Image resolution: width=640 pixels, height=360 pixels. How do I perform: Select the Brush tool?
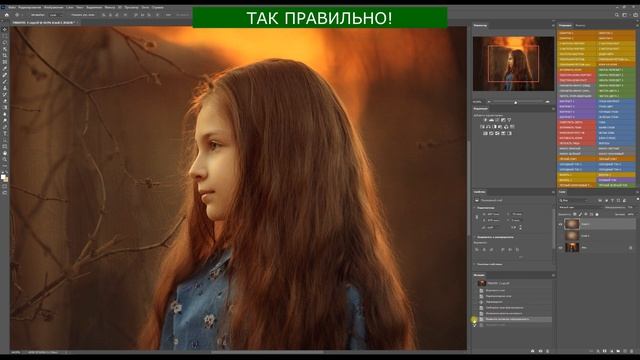pyautogui.click(x=4, y=82)
